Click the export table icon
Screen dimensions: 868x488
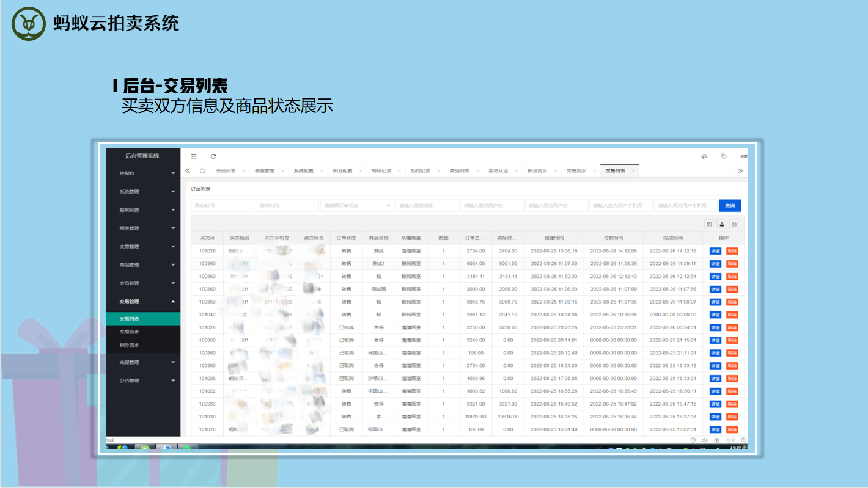pos(722,224)
